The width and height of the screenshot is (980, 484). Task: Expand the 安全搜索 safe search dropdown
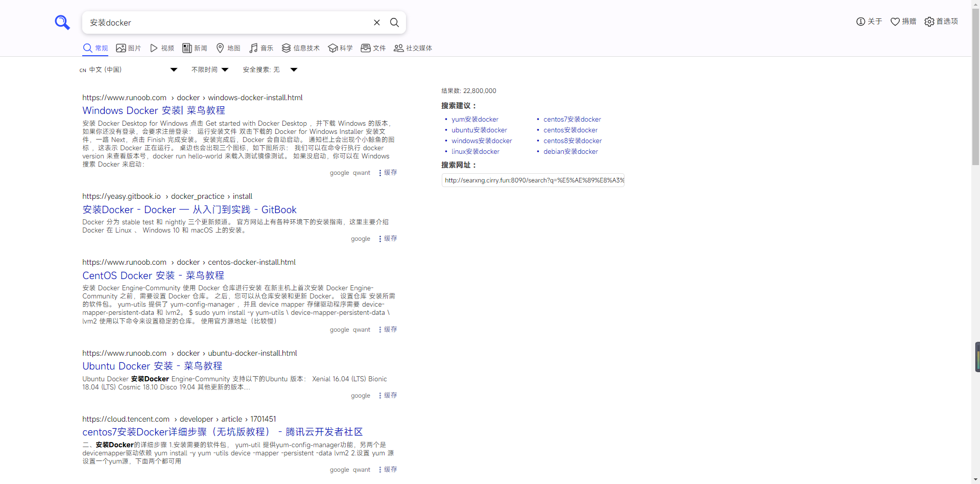(x=270, y=70)
